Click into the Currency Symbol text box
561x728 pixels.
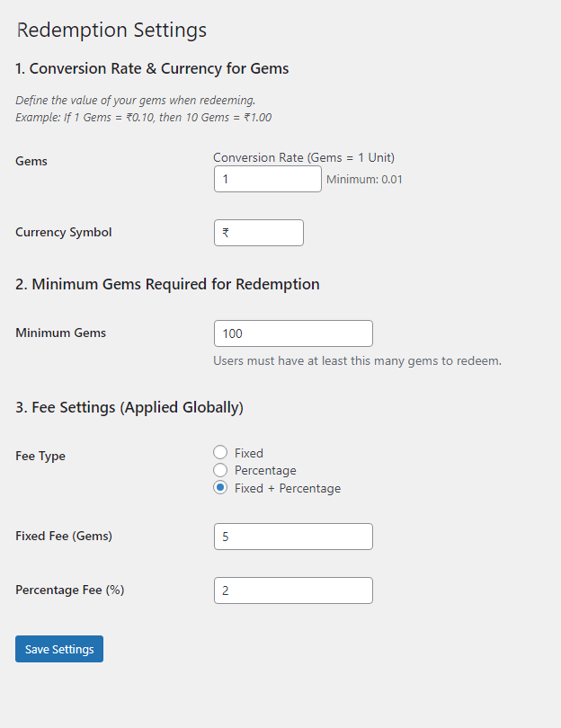pos(259,233)
